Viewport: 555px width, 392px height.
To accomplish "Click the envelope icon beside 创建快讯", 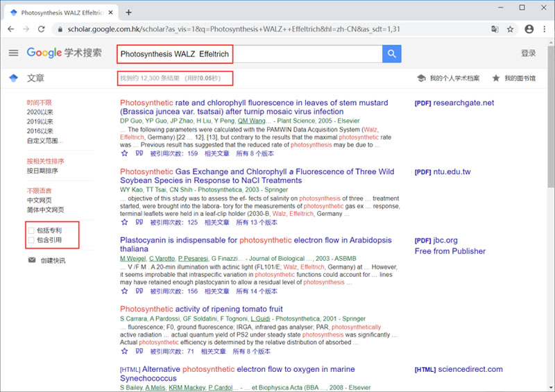I will click(32, 260).
